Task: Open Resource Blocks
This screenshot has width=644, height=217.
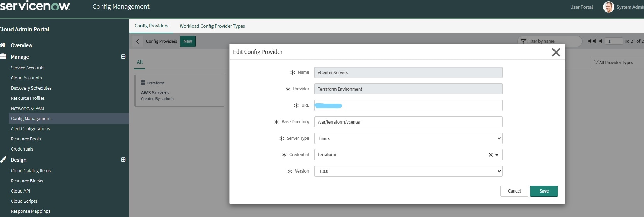Action: click(27, 181)
